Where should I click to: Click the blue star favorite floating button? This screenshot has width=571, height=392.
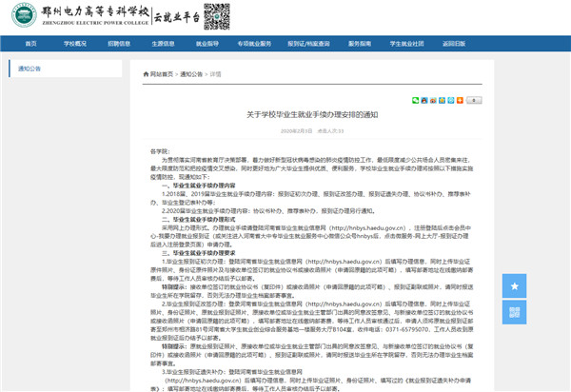514,285
